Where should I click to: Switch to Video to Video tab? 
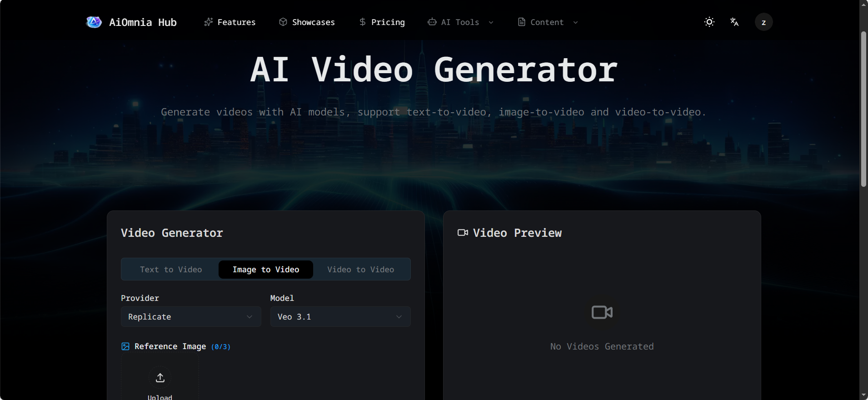click(361, 270)
